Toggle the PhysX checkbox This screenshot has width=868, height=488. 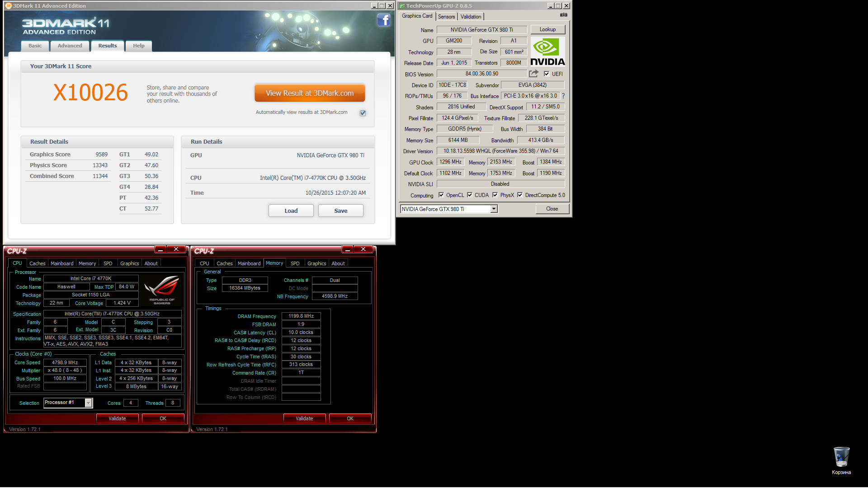point(495,195)
